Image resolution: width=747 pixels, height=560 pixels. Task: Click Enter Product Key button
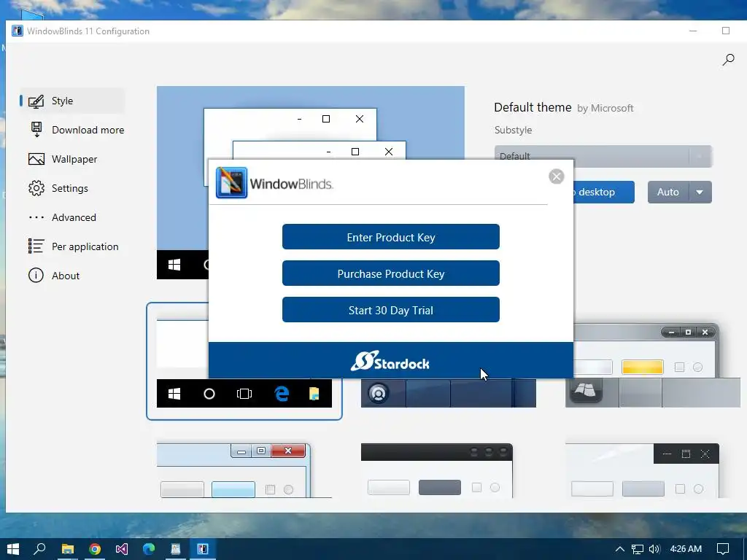(x=391, y=237)
